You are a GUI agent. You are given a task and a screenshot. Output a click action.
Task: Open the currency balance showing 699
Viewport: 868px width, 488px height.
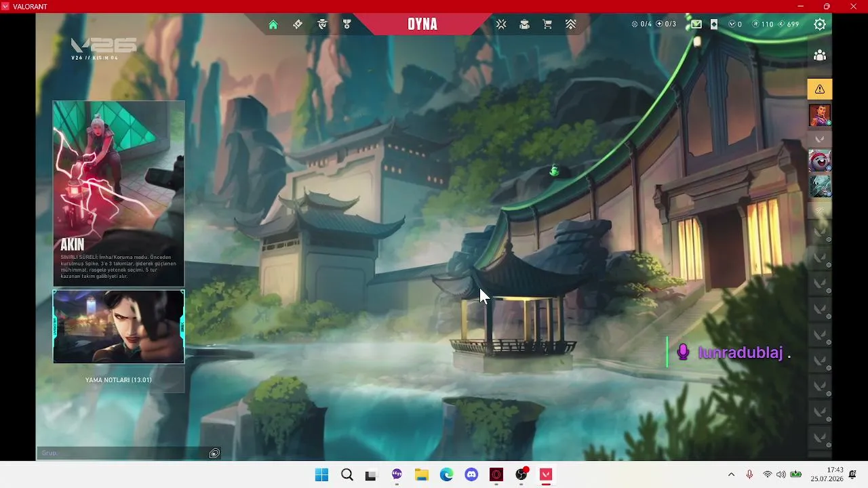(x=789, y=24)
